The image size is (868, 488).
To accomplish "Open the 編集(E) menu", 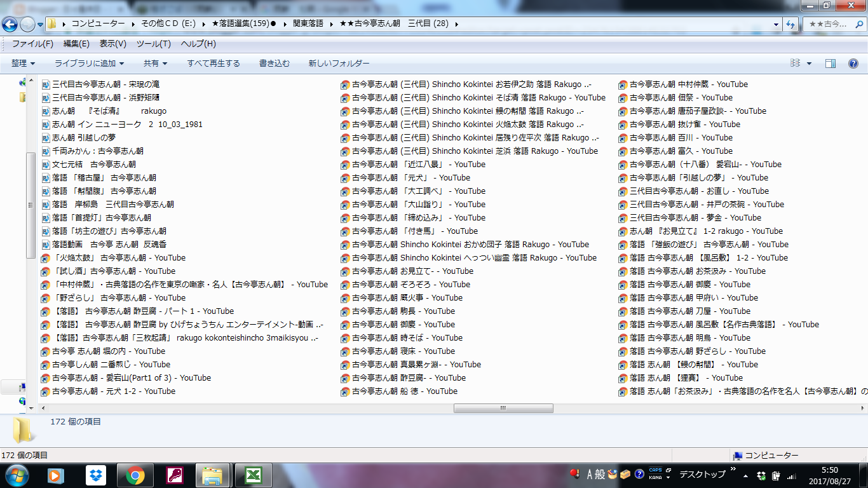I will click(76, 44).
